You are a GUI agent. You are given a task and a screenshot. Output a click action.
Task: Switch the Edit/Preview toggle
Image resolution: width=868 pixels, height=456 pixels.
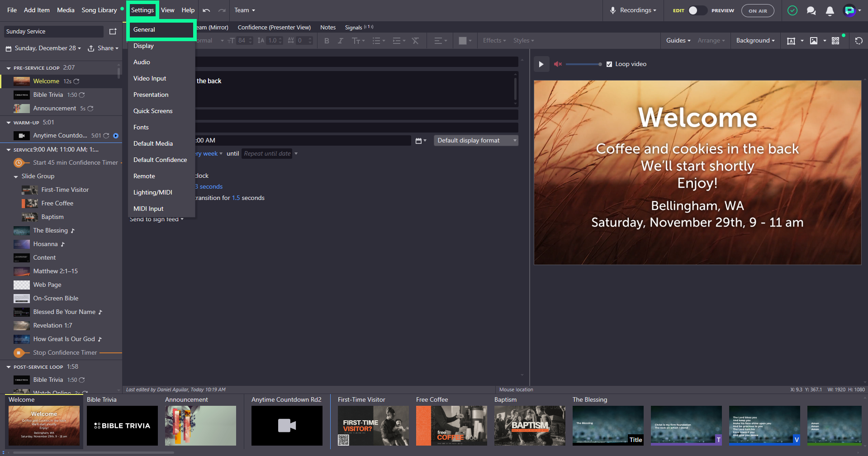pyautogui.click(x=697, y=10)
